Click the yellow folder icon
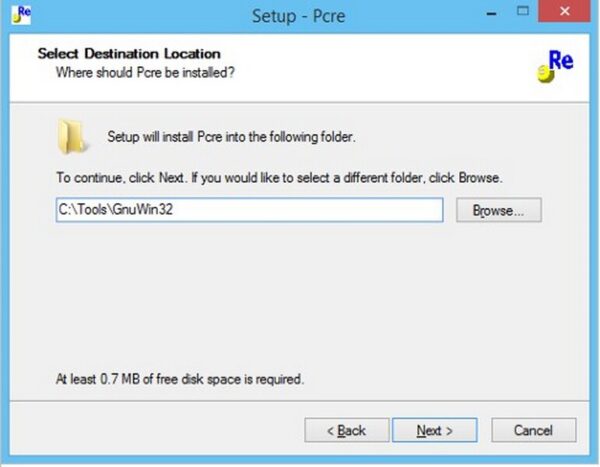The height and width of the screenshot is (467, 600). tap(73, 137)
